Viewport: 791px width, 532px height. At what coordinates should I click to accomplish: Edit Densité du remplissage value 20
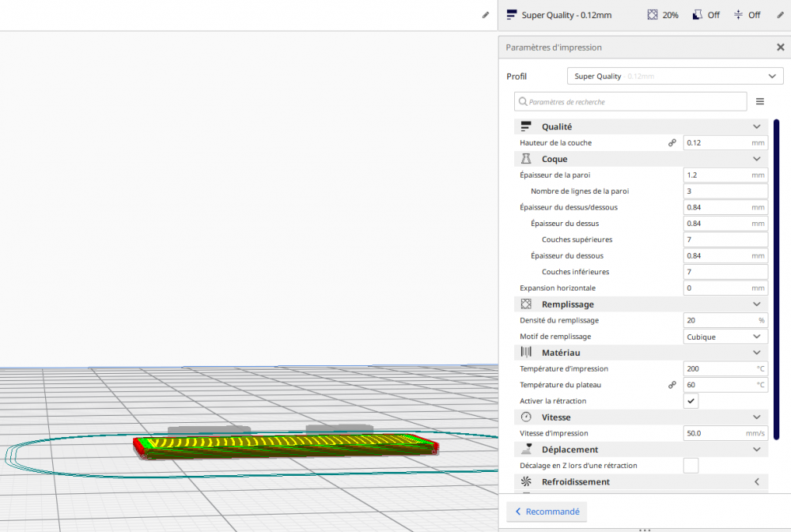pos(725,320)
